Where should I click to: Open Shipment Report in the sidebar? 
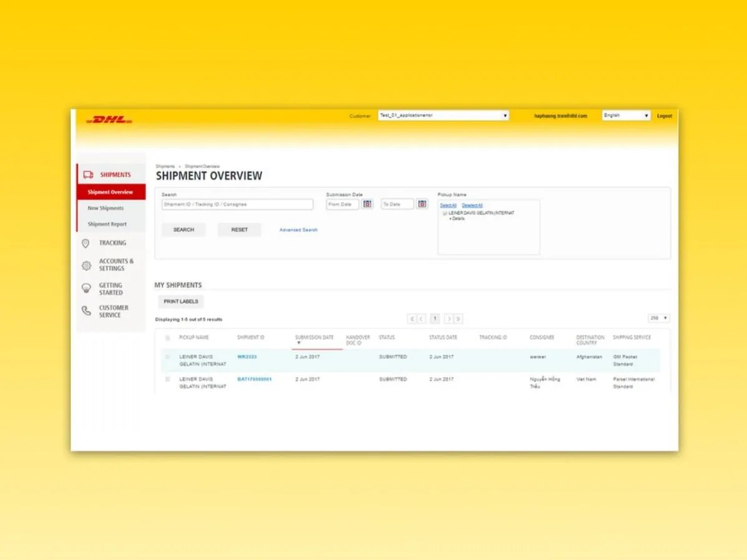(107, 224)
